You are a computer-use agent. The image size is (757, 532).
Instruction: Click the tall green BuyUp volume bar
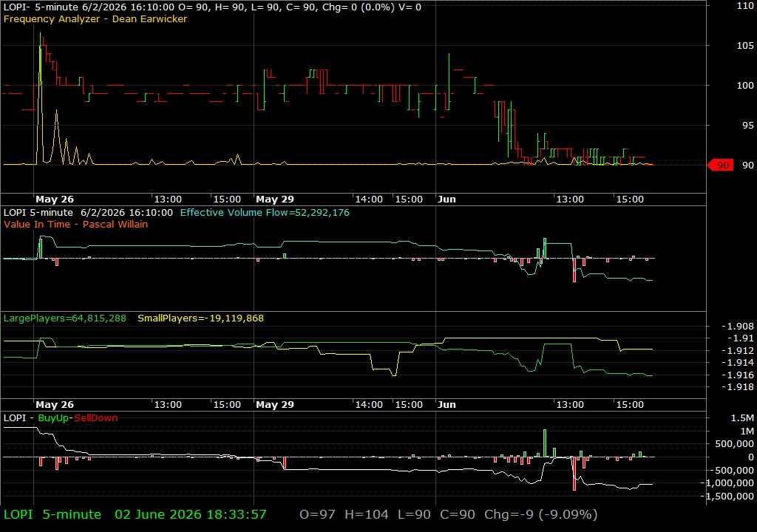[545, 443]
